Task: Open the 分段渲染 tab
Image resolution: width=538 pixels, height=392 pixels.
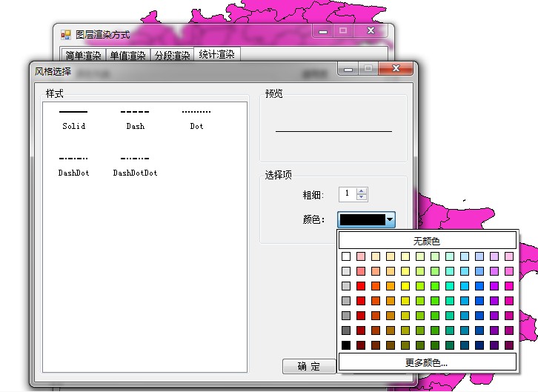Action: click(x=172, y=56)
